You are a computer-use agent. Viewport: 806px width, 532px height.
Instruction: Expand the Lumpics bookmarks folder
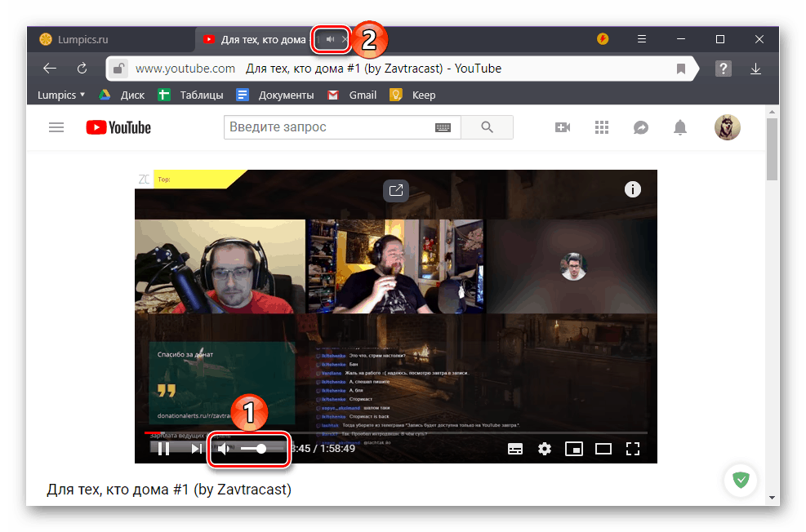[60, 95]
